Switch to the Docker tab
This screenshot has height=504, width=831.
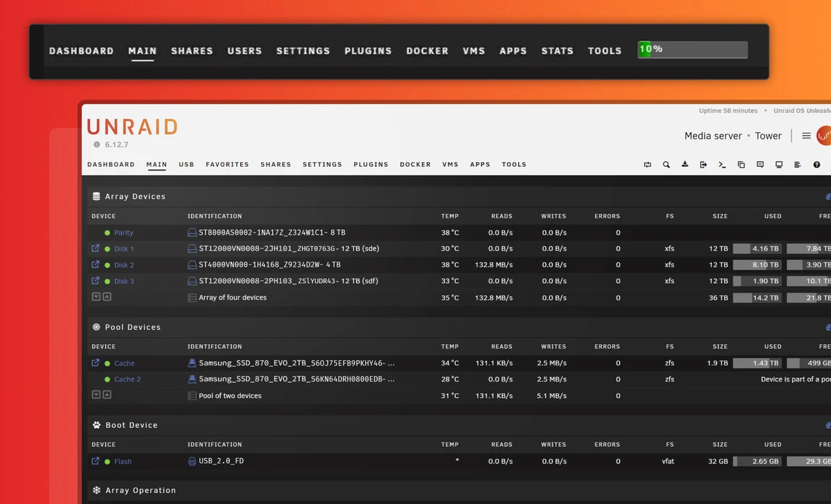click(415, 165)
